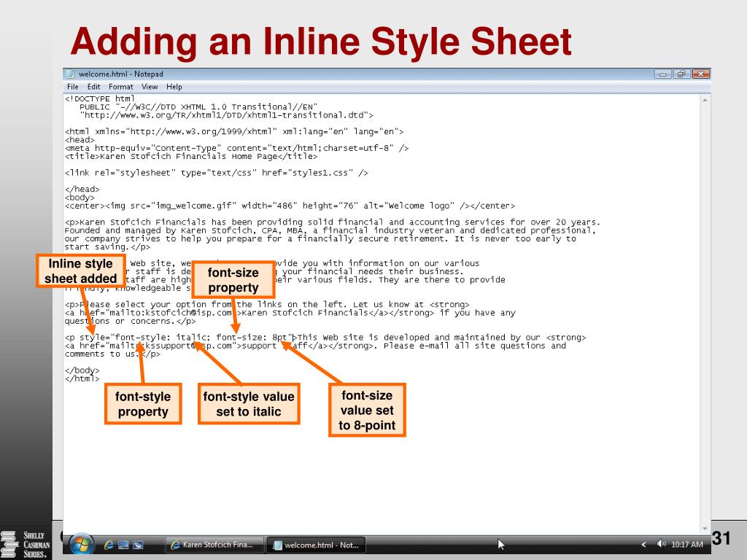
Task: Click the "questions or concerns.</p>" line
Action: (130, 321)
